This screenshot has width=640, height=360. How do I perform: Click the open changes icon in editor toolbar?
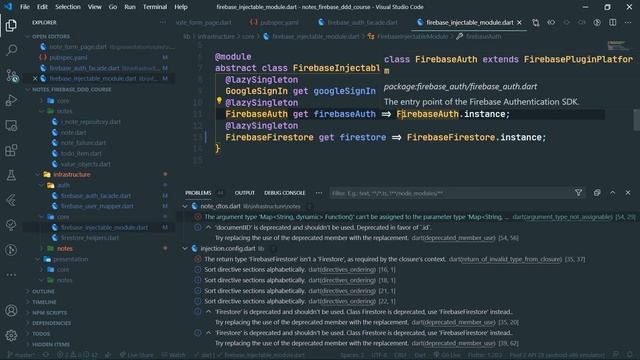point(536,22)
